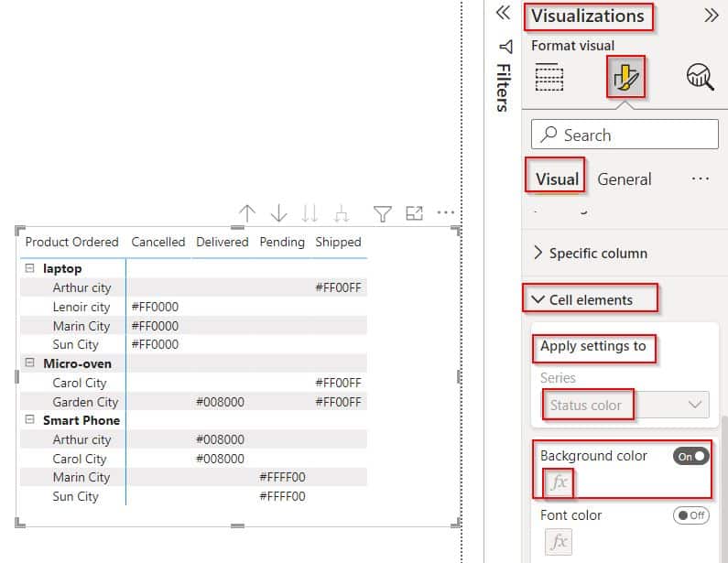Click the drill up arrow icon

click(x=247, y=213)
